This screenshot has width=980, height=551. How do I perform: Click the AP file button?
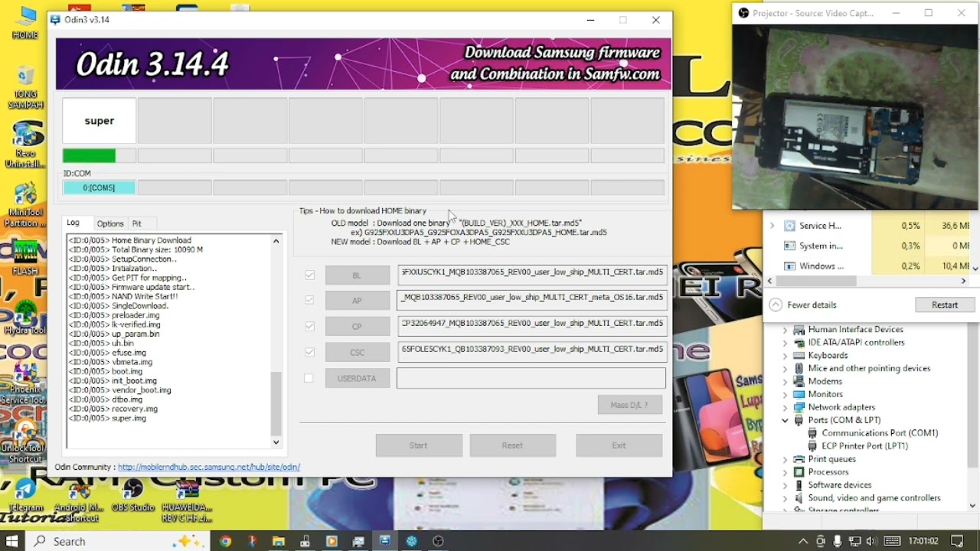[358, 301]
